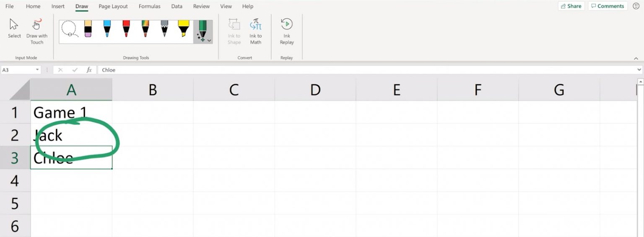The width and height of the screenshot is (644, 237).
Task: Open the Draw tab
Action: pyautogui.click(x=82, y=6)
